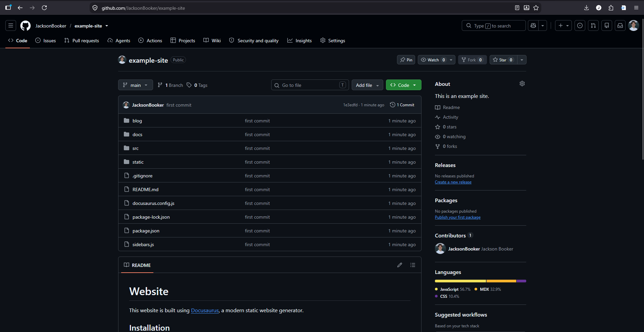The image size is (644, 332).
Task: Click Publish your first package link
Action: click(458, 217)
